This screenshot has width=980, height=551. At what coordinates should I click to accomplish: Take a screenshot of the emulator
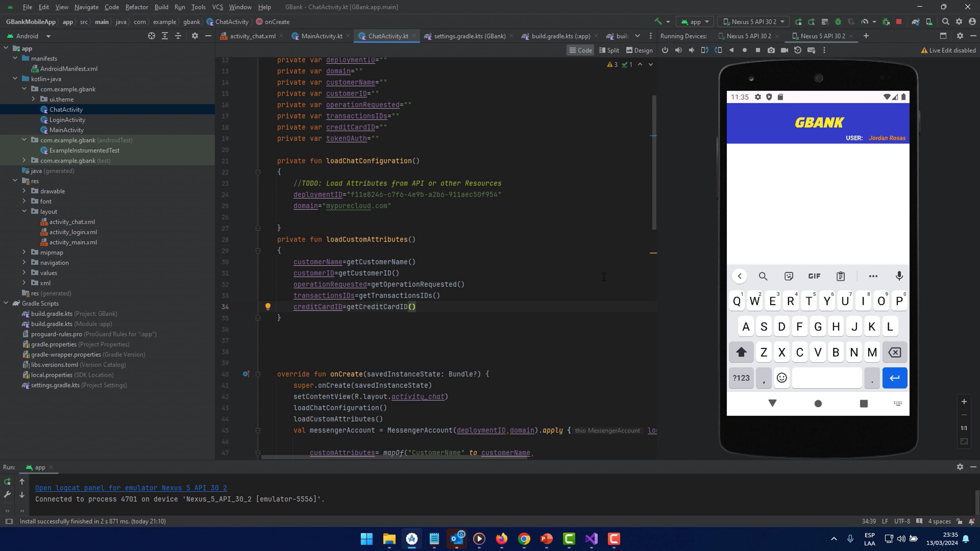pyautogui.click(x=771, y=50)
